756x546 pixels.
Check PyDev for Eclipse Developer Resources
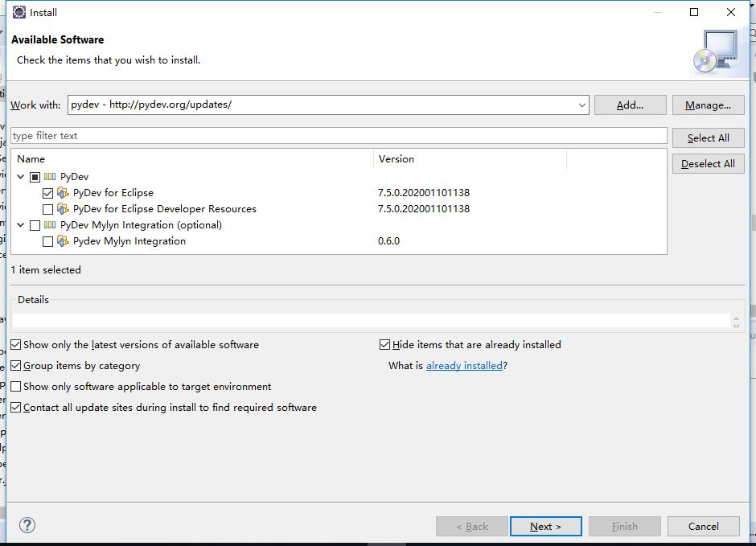point(47,210)
